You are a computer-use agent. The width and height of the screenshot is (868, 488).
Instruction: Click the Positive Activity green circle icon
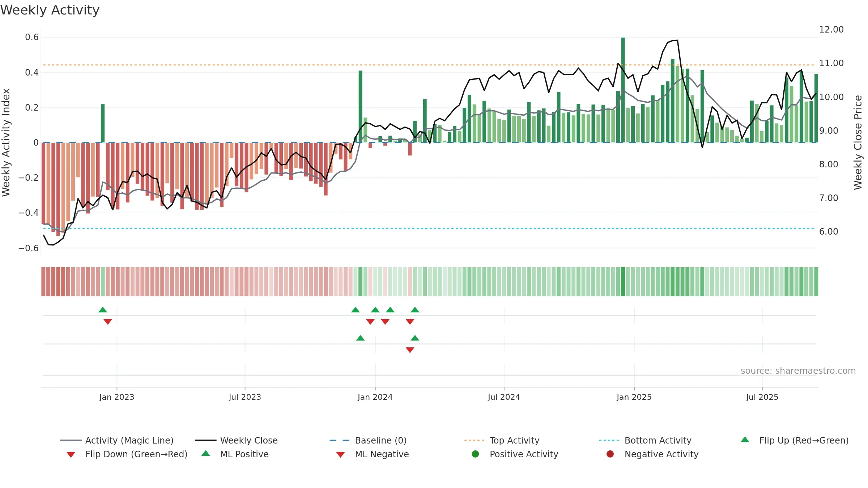(x=476, y=454)
